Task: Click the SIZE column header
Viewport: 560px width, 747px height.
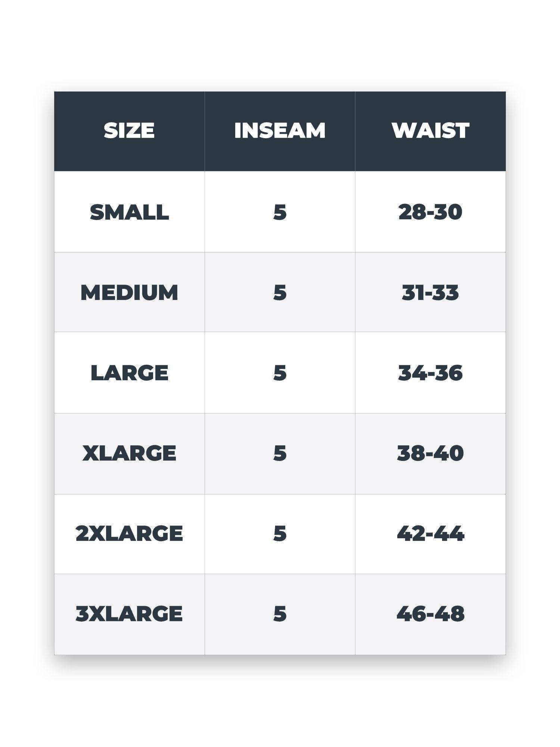Action: 129,131
